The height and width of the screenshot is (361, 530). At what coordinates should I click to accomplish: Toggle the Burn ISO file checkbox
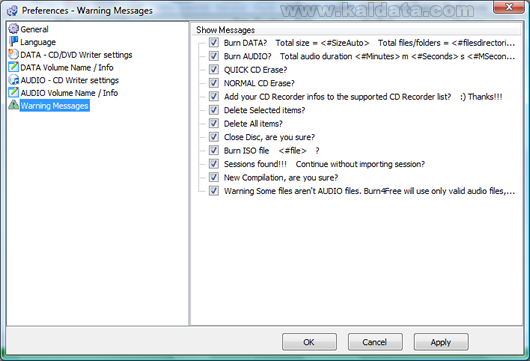[x=213, y=150]
